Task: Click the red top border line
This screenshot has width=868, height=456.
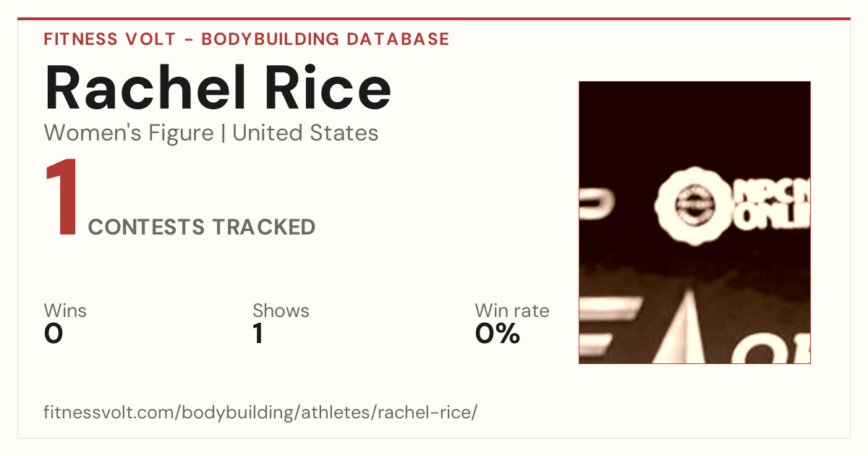Action: coord(434,19)
